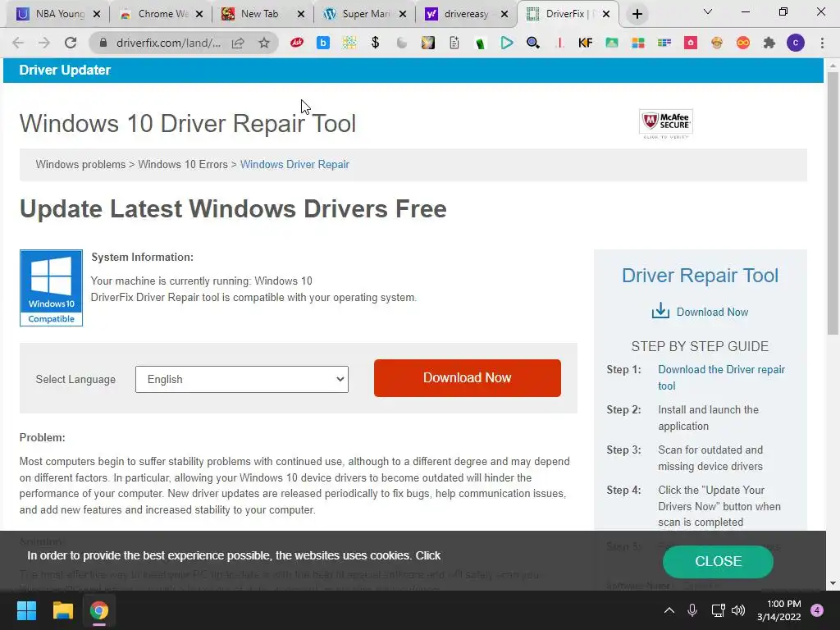Click the red home extension icon
This screenshot has height=630, width=840.
(691, 43)
